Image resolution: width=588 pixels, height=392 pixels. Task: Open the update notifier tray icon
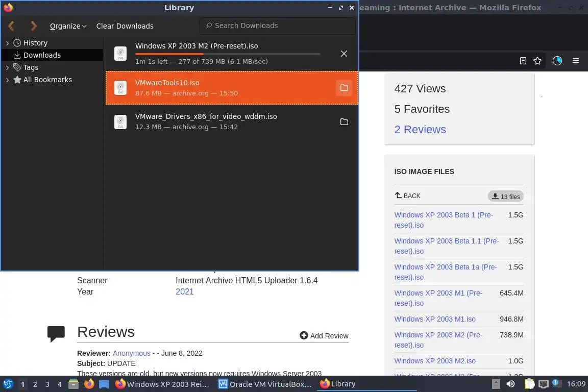pos(557,383)
